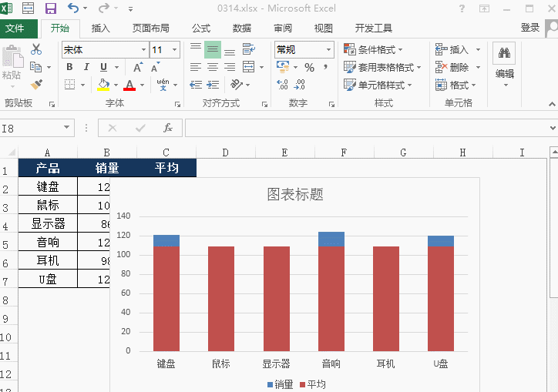Click the Save icon in quick access toolbar

(51, 8)
